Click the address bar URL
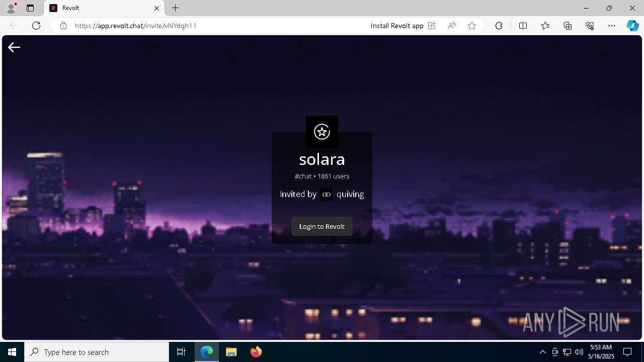The width and height of the screenshot is (644, 362). pos(136,26)
